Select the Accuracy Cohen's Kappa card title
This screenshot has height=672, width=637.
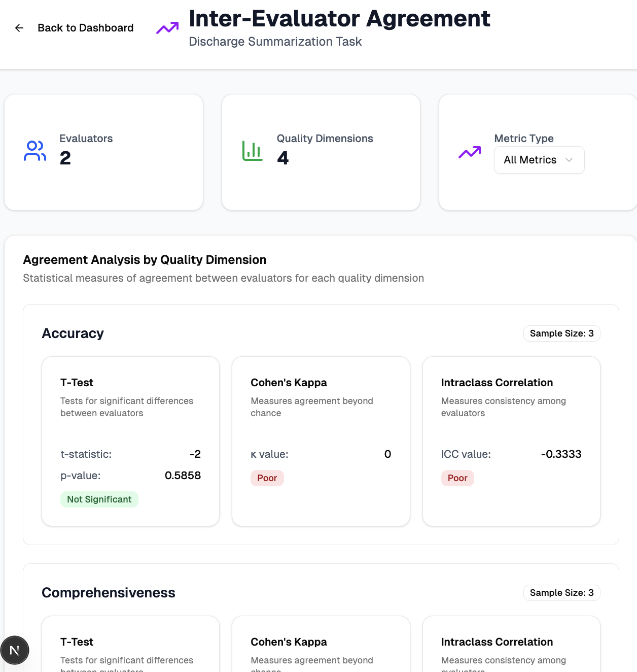click(289, 383)
